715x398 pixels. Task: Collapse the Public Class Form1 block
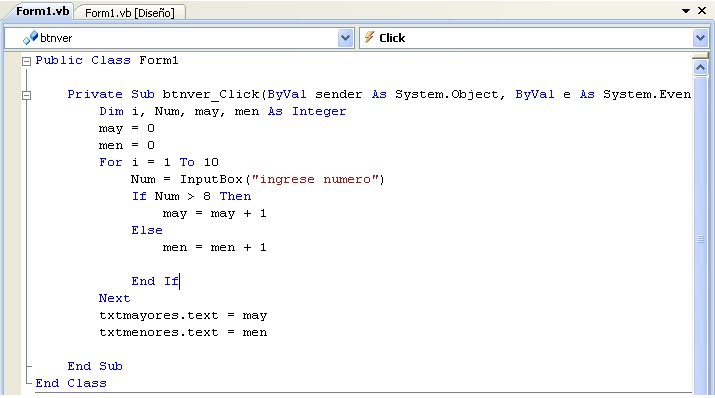point(26,61)
